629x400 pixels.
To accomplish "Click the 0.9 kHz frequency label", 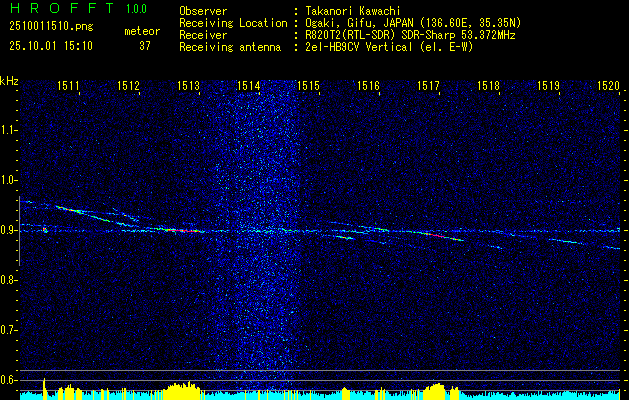I will coord(8,230).
